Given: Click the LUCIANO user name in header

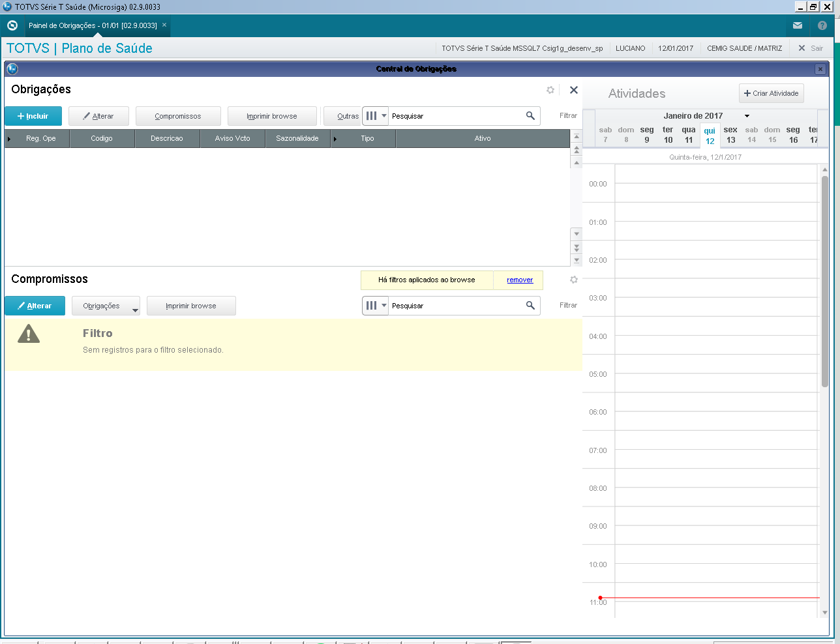Looking at the screenshot, I should pyautogui.click(x=631, y=48).
